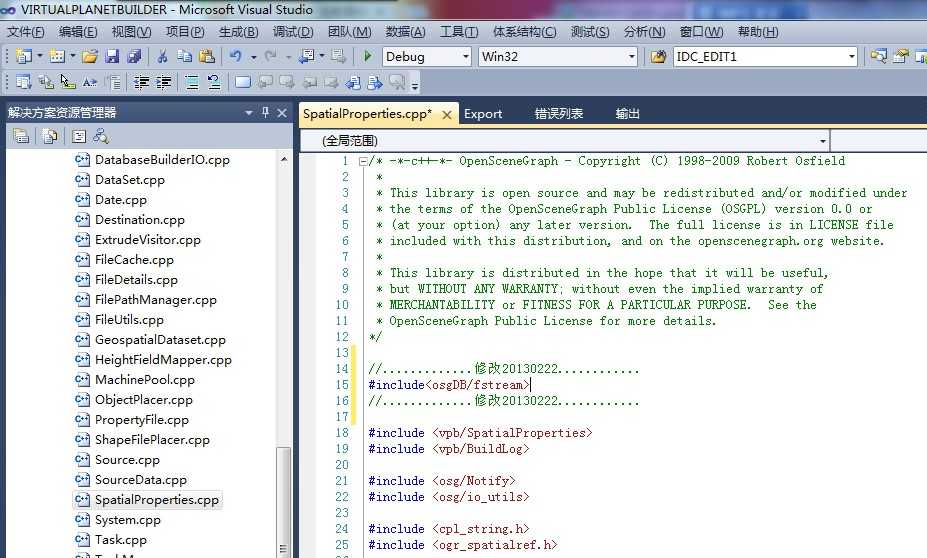
Task: Undo the last edit
Action: tap(236, 56)
